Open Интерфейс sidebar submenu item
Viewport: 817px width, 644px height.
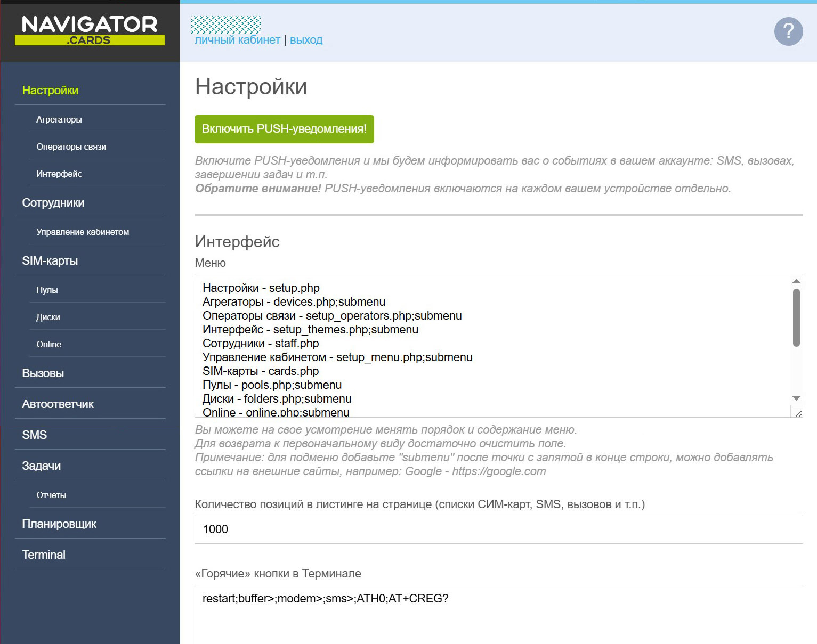pos(59,174)
